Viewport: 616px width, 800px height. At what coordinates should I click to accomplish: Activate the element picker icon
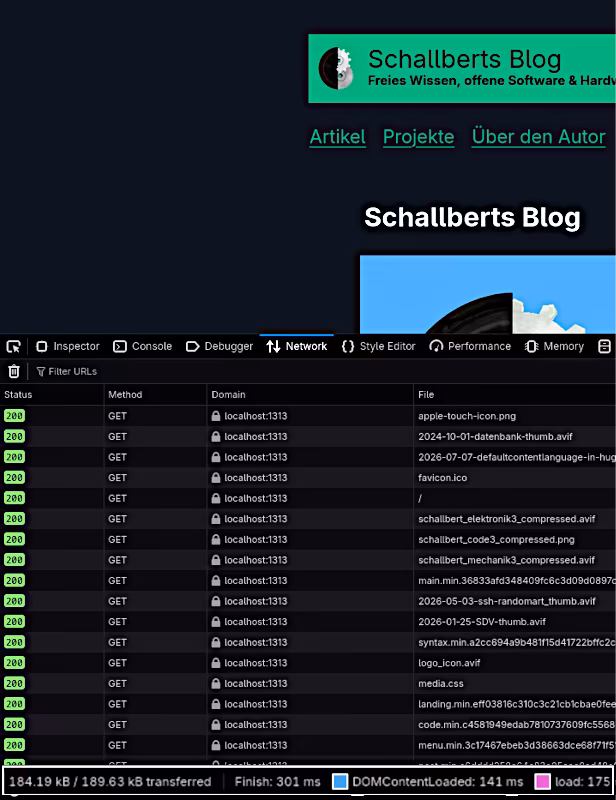click(x=13, y=346)
